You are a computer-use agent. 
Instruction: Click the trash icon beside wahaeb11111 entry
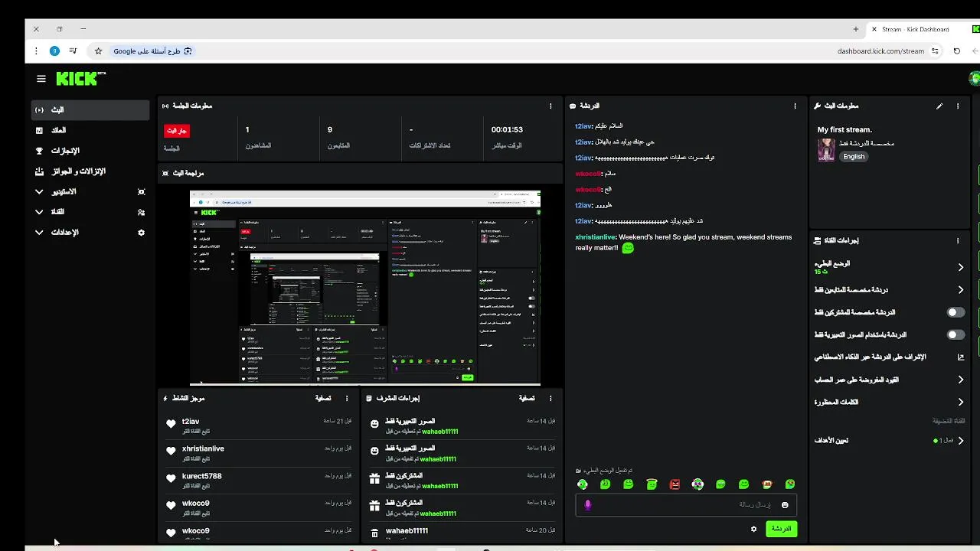(x=374, y=533)
